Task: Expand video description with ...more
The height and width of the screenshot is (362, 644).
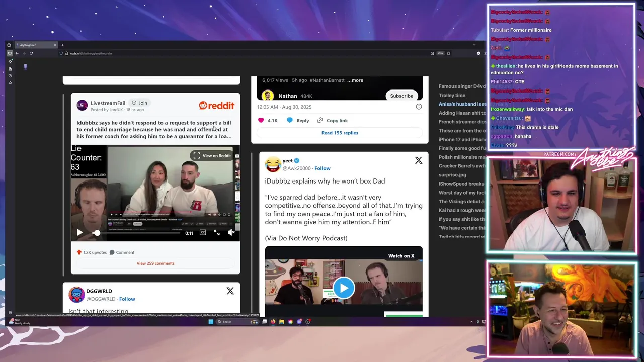Action: tap(355, 80)
